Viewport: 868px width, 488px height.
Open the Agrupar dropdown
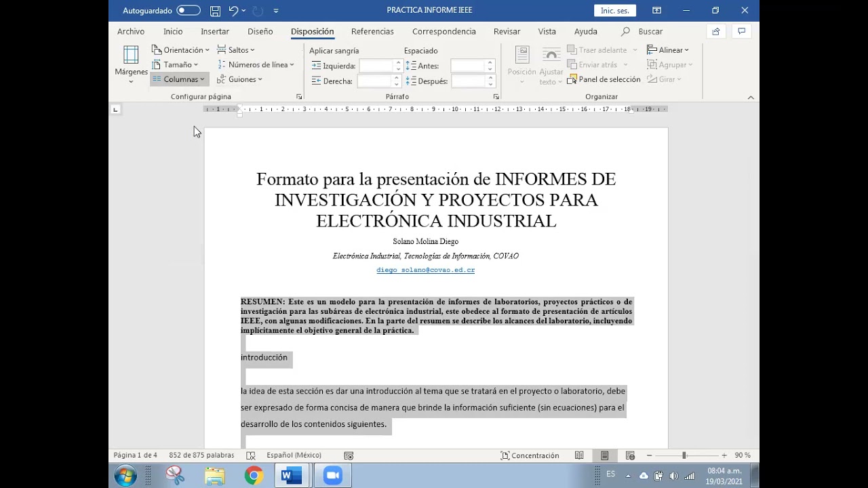click(670, 64)
